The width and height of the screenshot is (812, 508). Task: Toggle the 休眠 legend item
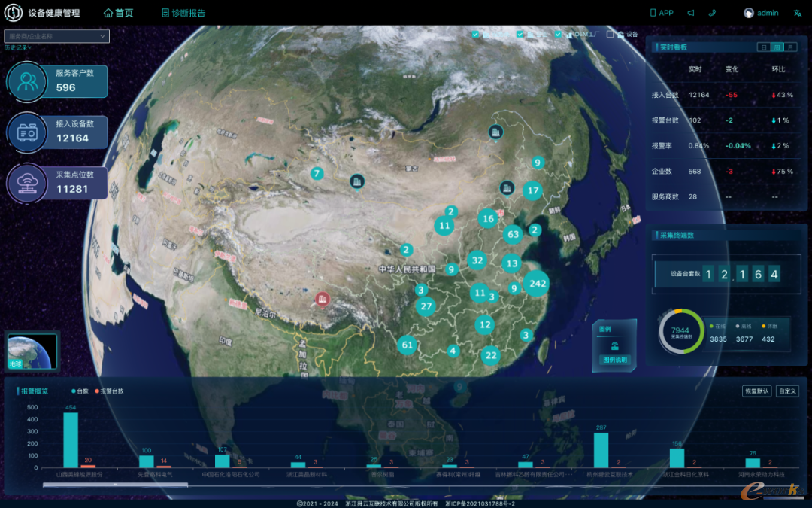click(x=770, y=327)
